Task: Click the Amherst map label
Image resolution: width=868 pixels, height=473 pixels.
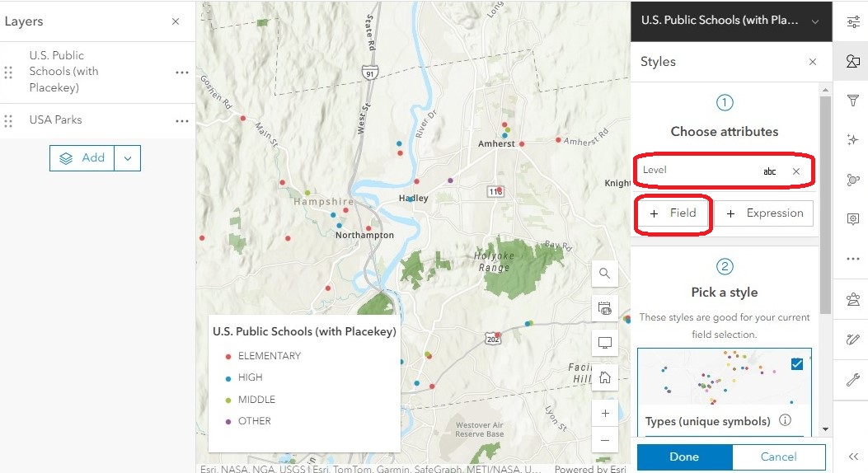Action: [496, 144]
